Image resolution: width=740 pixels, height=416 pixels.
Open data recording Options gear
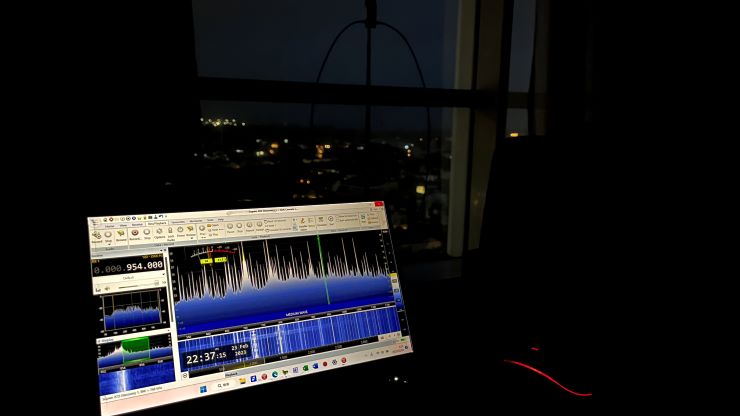tap(159, 232)
